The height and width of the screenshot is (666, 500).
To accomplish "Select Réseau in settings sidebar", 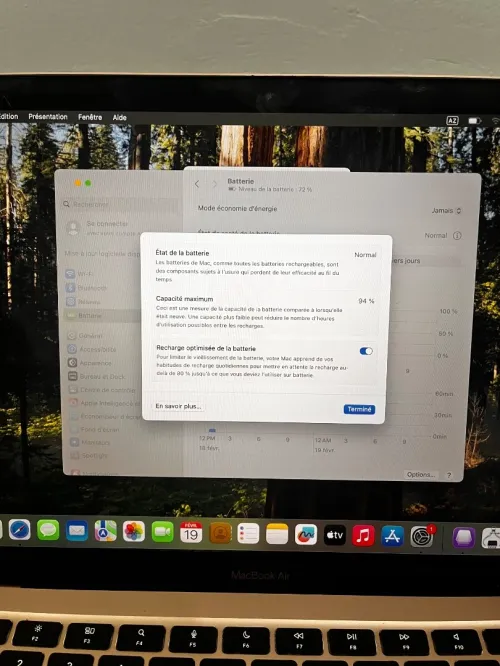I will pyautogui.click(x=101, y=302).
